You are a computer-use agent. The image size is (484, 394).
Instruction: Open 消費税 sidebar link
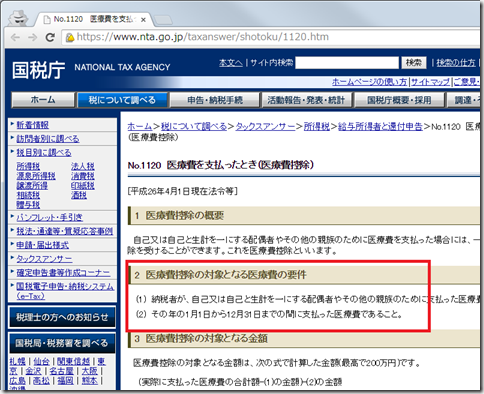click(x=83, y=176)
